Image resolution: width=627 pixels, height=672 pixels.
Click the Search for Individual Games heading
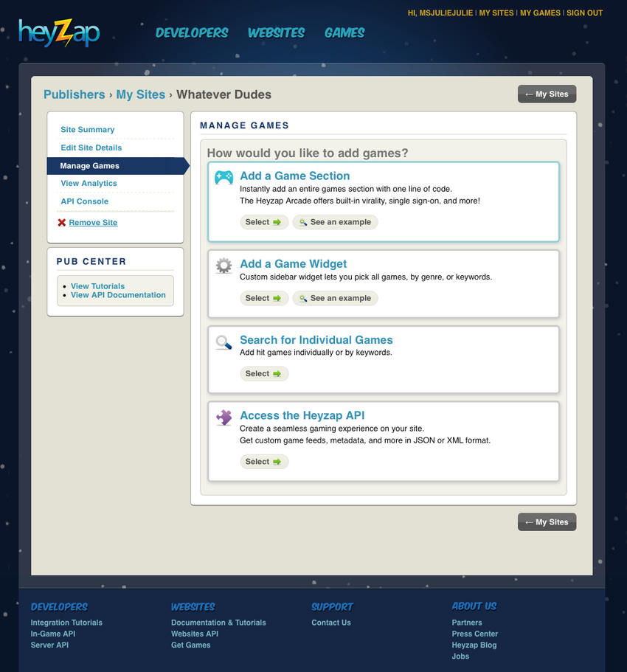coord(316,340)
